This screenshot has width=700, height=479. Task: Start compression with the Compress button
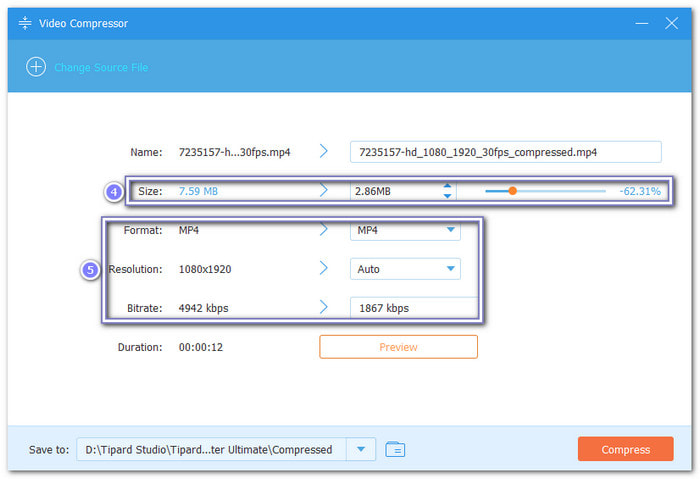[625, 449]
